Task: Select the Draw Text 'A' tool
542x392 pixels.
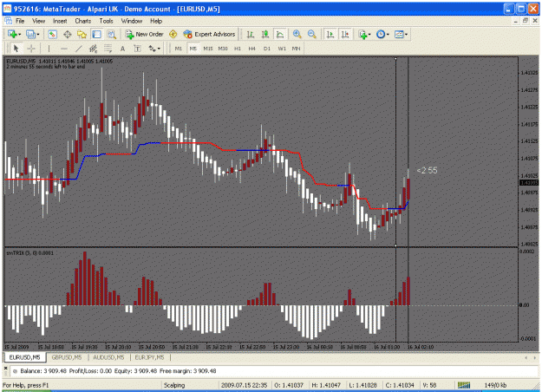Action: pyautogui.click(x=122, y=49)
